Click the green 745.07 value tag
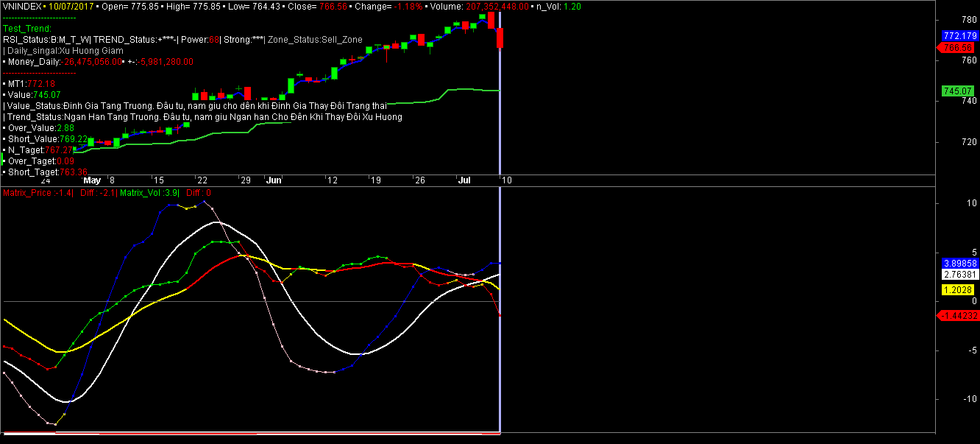 point(958,91)
